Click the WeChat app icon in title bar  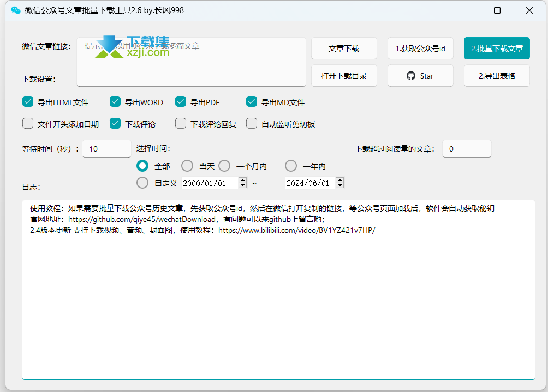16,10
